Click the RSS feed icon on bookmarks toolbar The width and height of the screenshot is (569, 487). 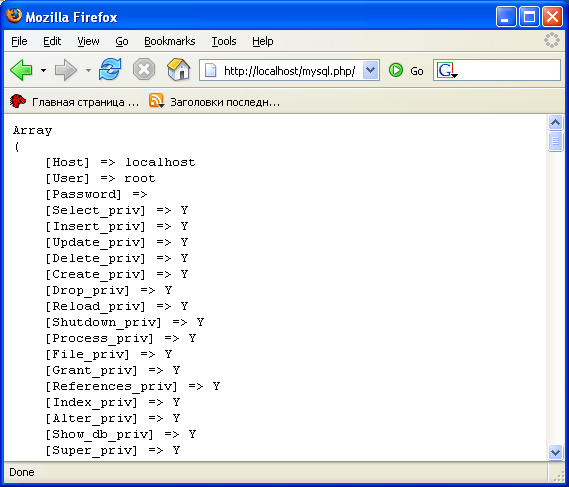click(156, 101)
